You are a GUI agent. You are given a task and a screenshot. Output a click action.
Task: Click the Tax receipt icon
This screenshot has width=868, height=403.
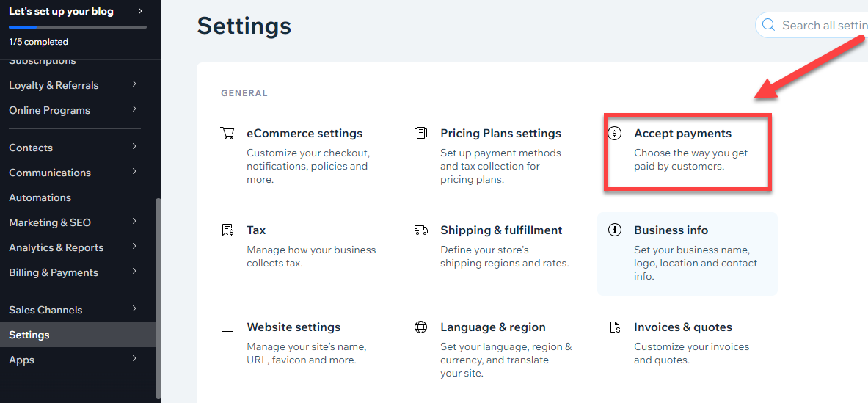point(227,230)
